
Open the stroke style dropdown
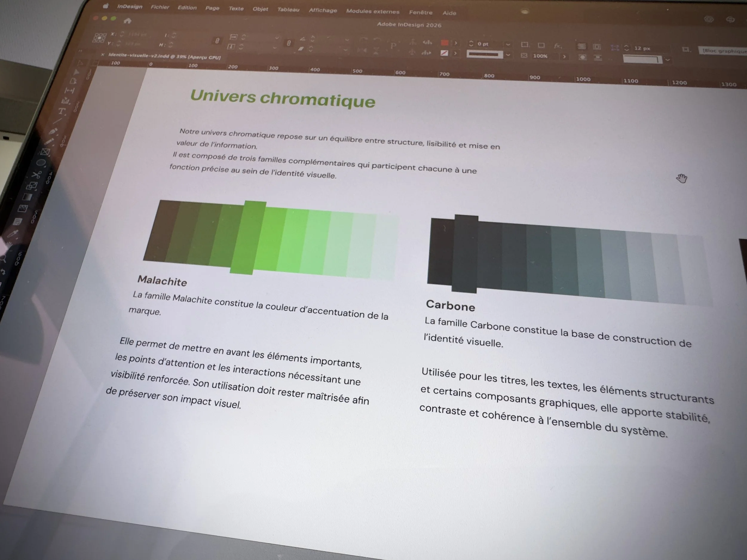click(508, 55)
